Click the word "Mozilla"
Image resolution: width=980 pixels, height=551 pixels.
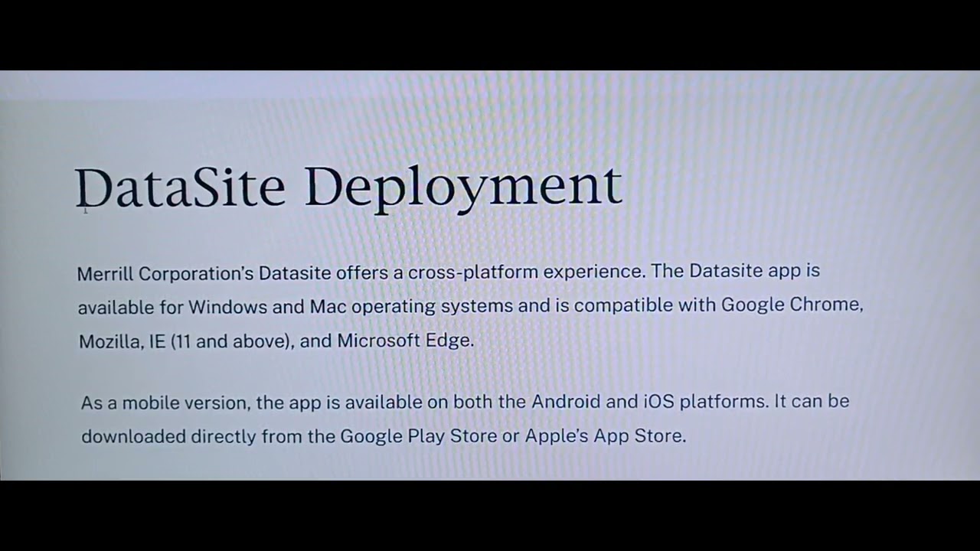pos(111,341)
